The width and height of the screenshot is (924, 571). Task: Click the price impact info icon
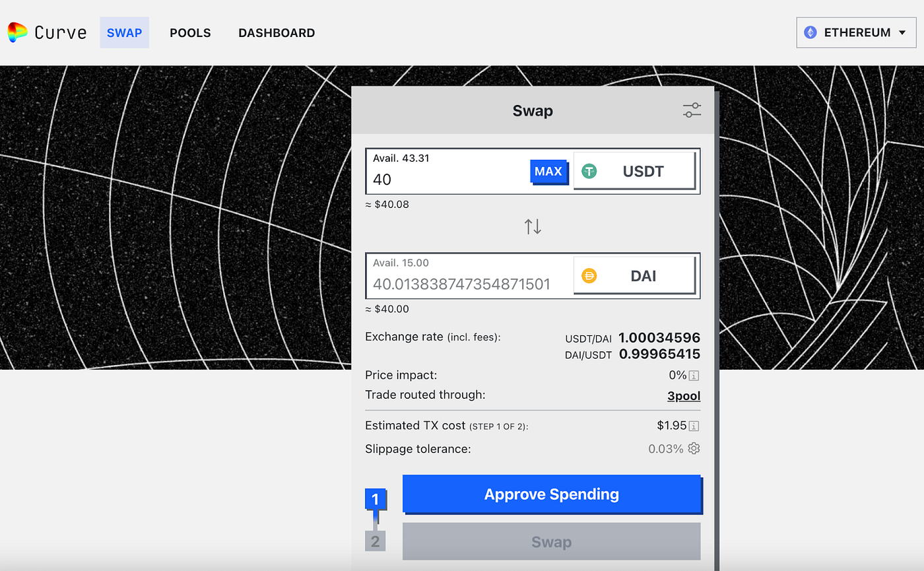[x=694, y=376]
